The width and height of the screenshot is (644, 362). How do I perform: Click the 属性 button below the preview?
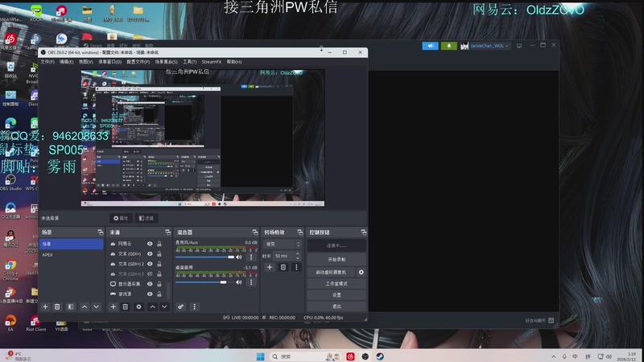121,218
